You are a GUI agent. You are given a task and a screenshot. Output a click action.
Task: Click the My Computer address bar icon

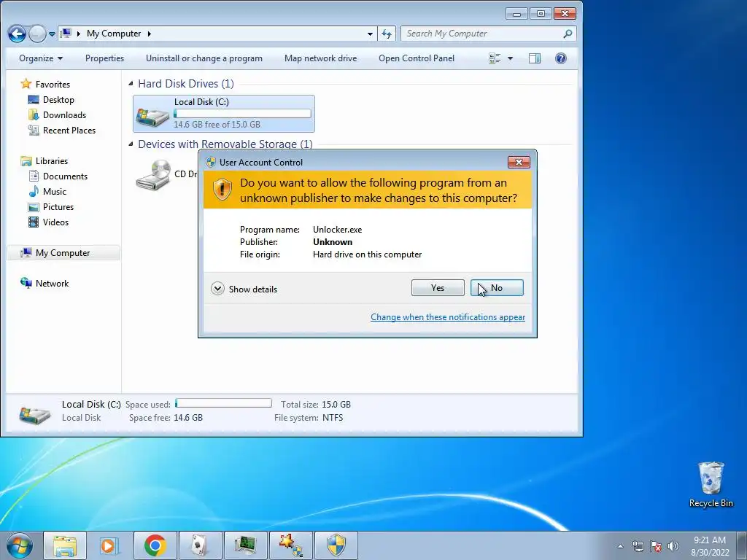(66, 34)
